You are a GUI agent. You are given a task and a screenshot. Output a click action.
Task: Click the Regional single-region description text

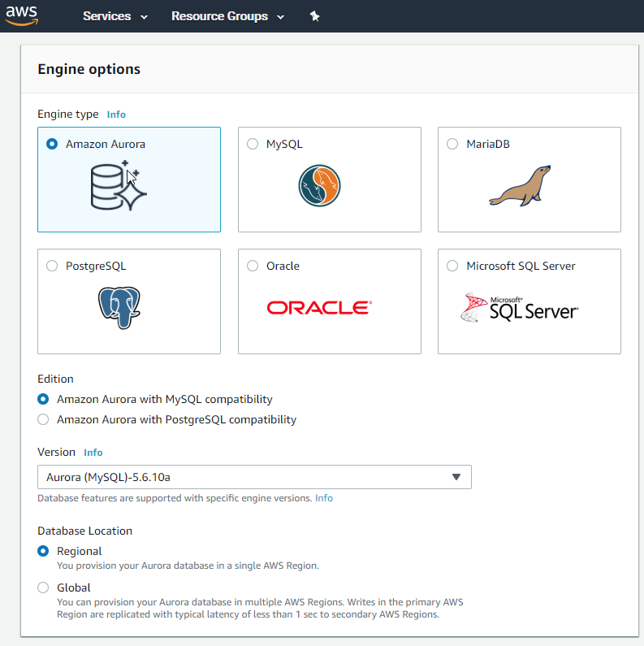(188, 566)
